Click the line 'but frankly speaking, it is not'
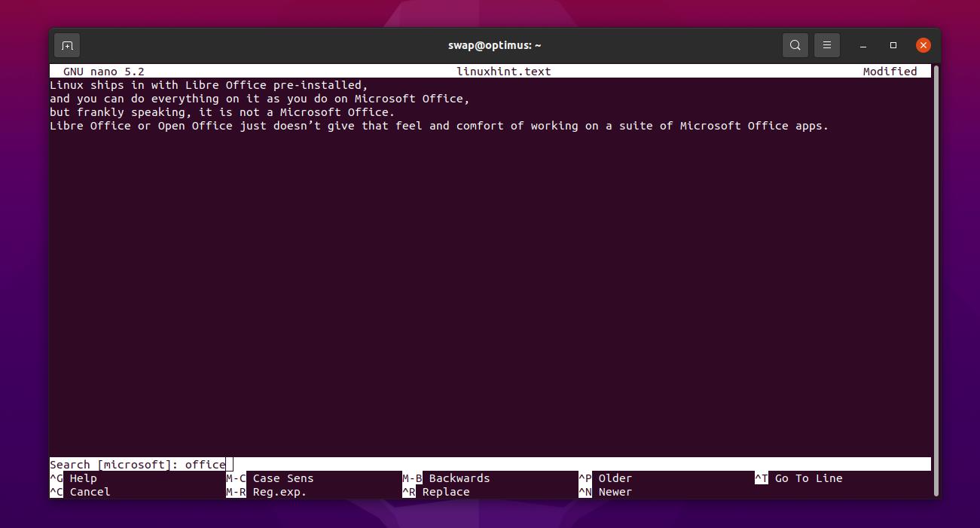The height and width of the screenshot is (528, 980). click(x=222, y=112)
